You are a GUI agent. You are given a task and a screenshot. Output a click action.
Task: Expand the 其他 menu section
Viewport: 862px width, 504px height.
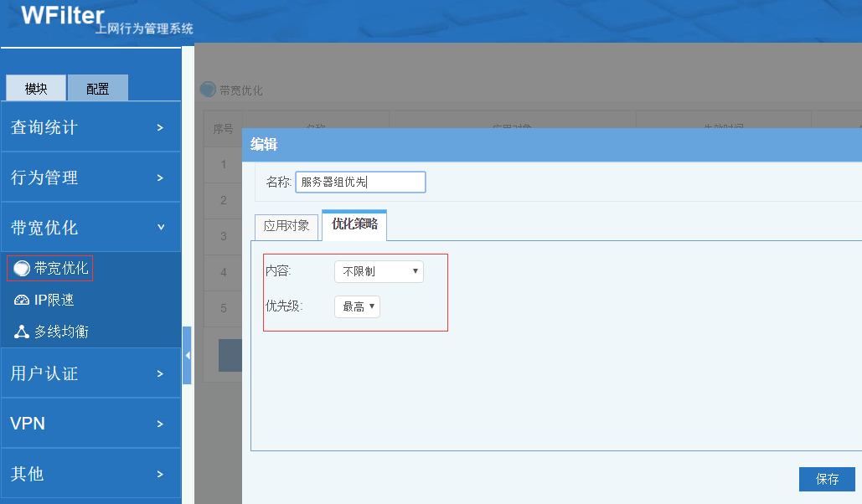click(90, 474)
